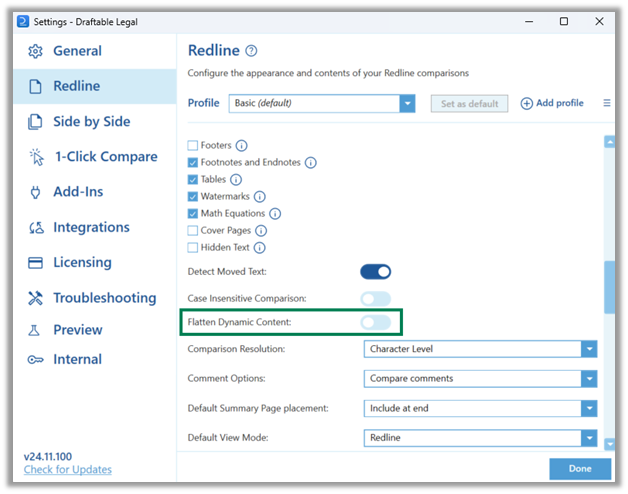Click scrollbar down arrow

[609, 444]
